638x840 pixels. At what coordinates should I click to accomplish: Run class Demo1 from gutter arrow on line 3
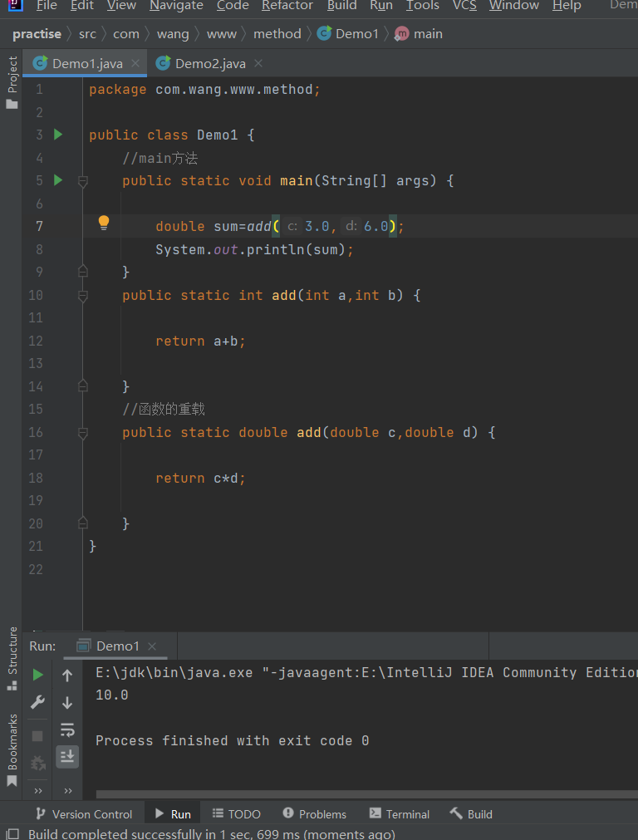coord(58,135)
